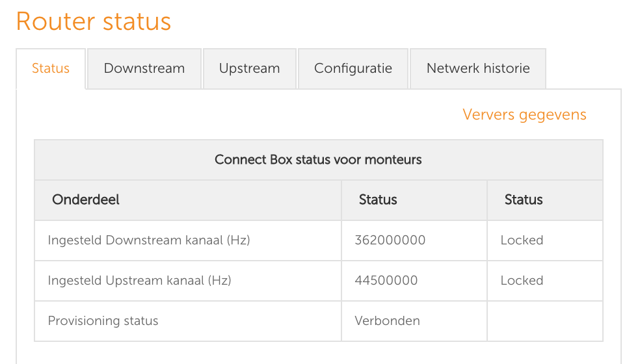The height and width of the screenshot is (364, 640).
Task: Open the Upstream tab
Action: (250, 68)
